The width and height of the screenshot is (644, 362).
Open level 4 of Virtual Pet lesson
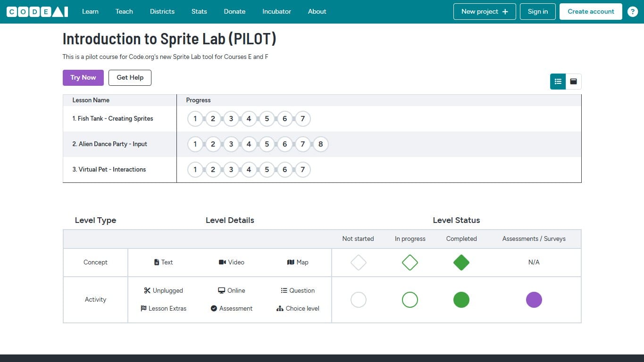[249, 170]
